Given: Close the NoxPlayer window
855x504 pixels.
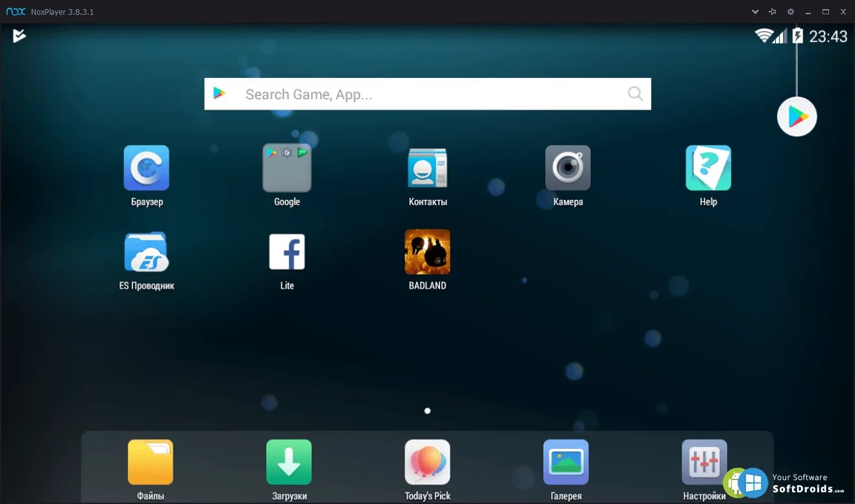Looking at the screenshot, I should click(x=843, y=12).
